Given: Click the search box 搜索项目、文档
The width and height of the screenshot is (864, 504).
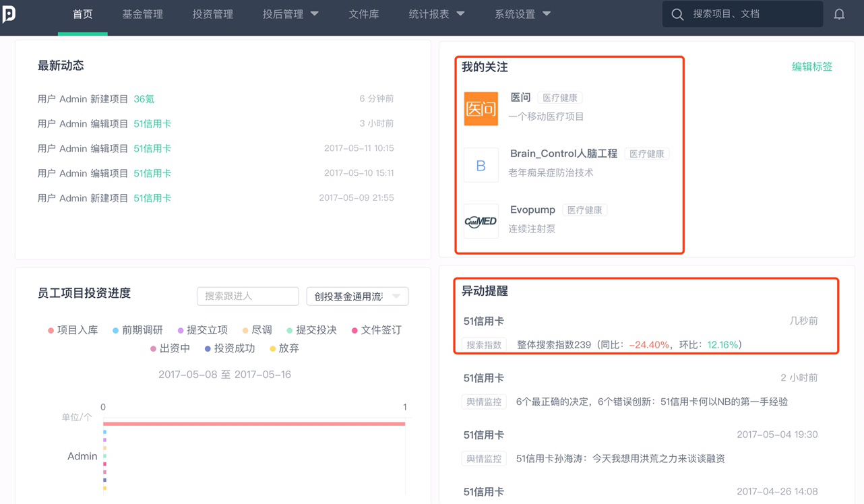Looking at the screenshot, I should [743, 14].
